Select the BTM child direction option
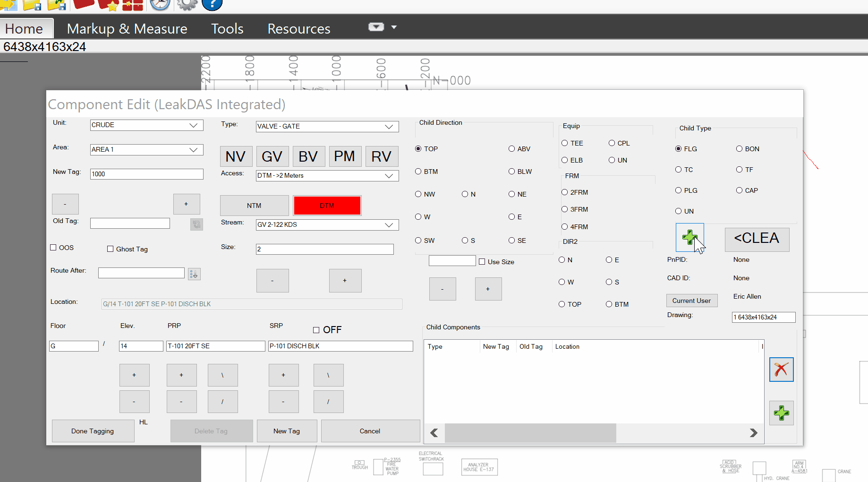Image resolution: width=868 pixels, height=482 pixels. click(418, 172)
